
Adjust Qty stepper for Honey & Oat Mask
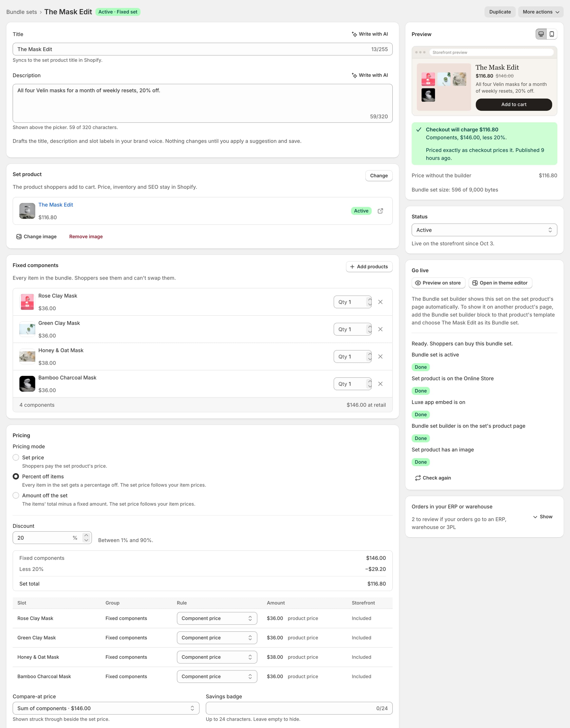[369, 357]
